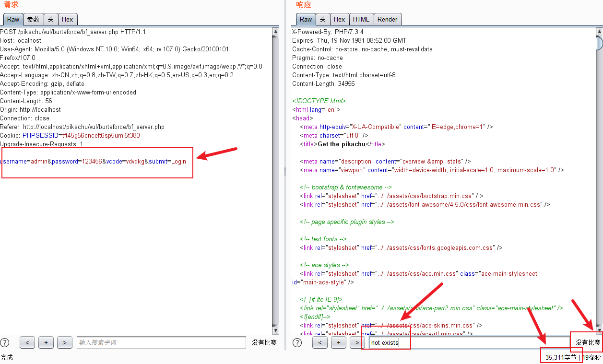The width and height of the screenshot is (603, 364).
Task: Click the Content-Length: 56 header
Action: [26, 101]
